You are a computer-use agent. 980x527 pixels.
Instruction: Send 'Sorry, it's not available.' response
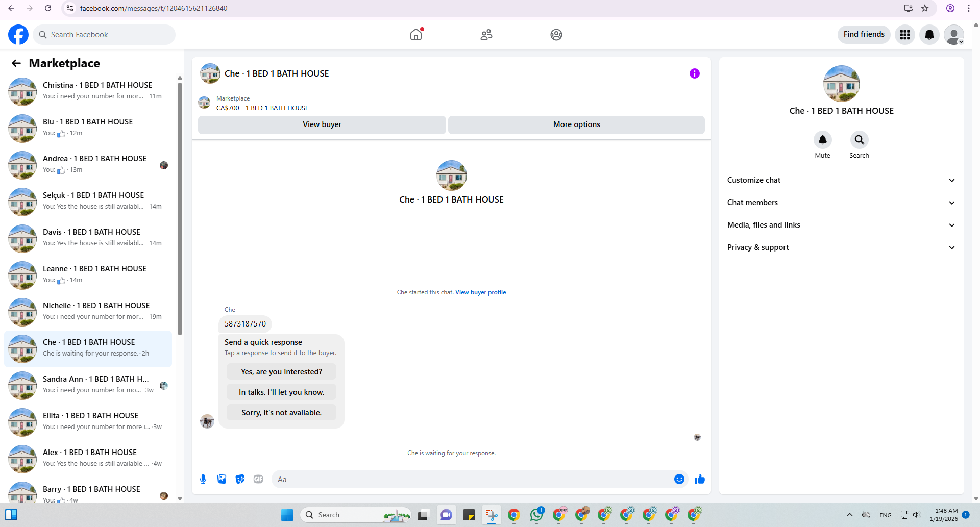pos(282,413)
